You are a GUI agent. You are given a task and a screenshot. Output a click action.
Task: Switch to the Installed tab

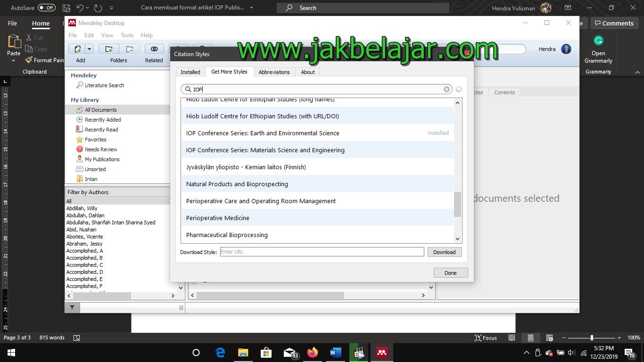190,72
